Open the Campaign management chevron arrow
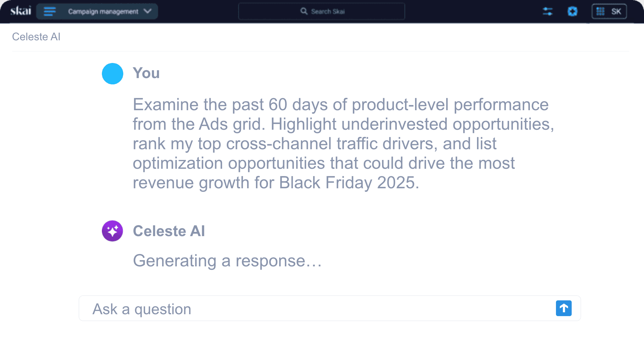Viewport: 644px width, 352px height. click(x=148, y=11)
